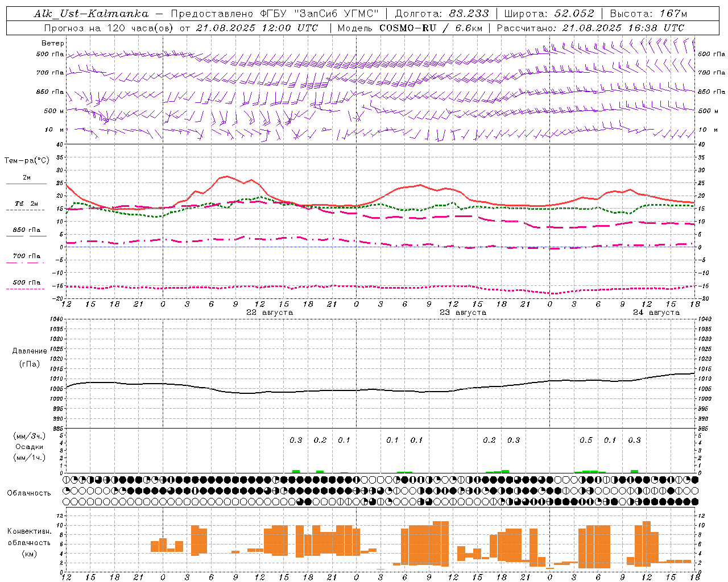Select the (км) convective cloud unit label
This screenshot has width=728, height=582.
(30, 554)
